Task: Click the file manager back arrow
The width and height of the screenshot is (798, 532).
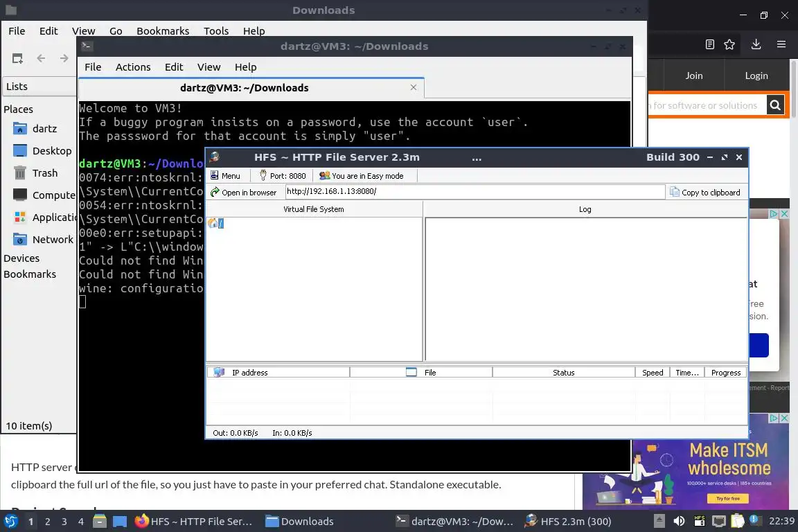Action: point(42,58)
